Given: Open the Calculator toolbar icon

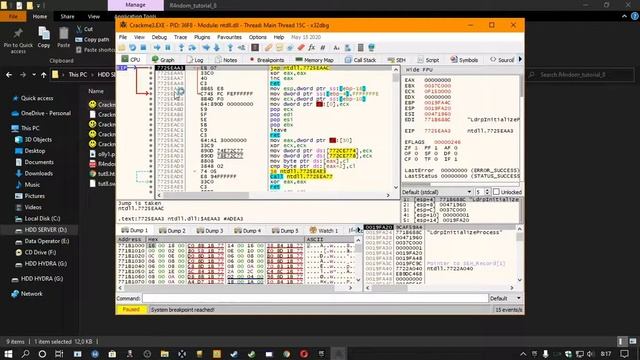Looking at the screenshot, I should [x=360, y=48].
